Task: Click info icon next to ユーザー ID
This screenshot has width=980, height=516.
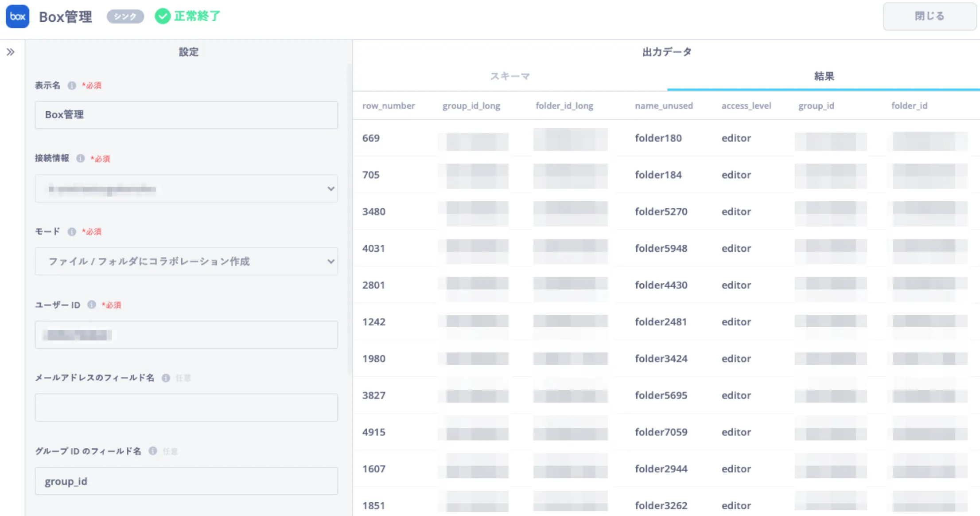Action: [92, 305]
